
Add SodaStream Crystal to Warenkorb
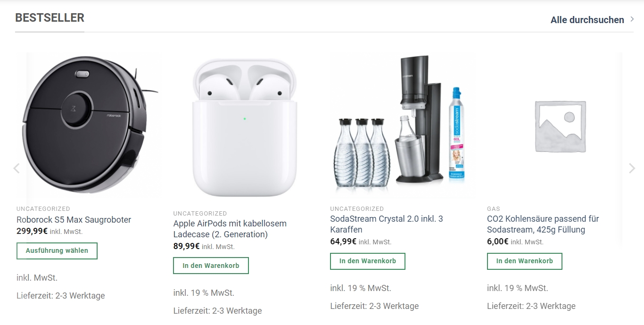pyautogui.click(x=368, y=261)
